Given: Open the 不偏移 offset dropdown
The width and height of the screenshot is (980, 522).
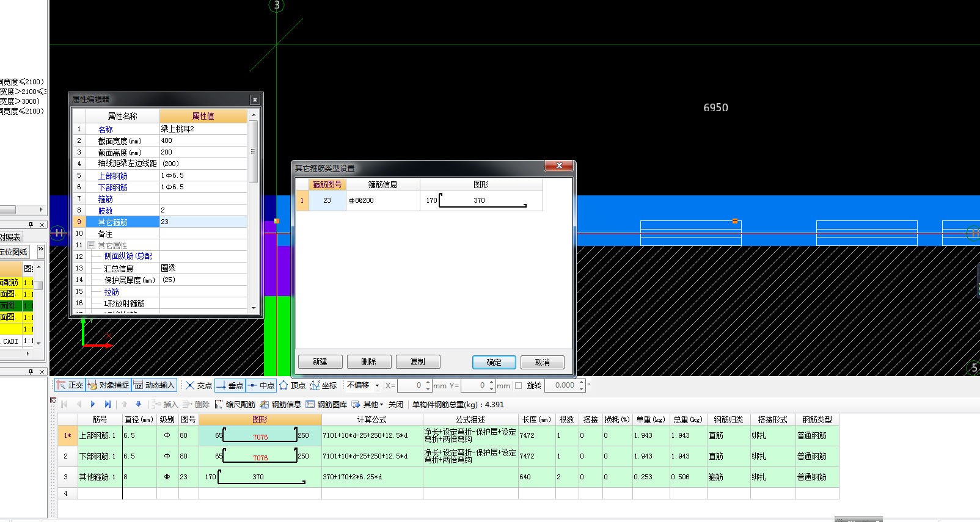Looking at the screenshot, I should 363,385.
